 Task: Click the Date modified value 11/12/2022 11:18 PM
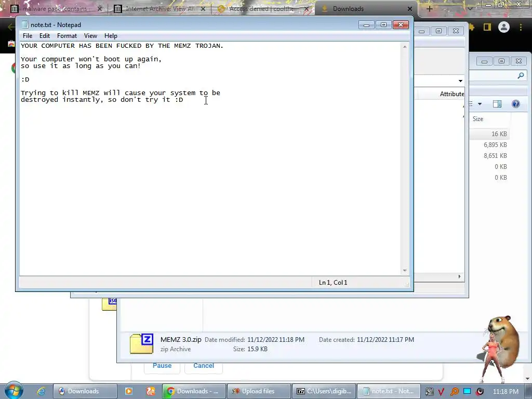(x=276, y=340)
